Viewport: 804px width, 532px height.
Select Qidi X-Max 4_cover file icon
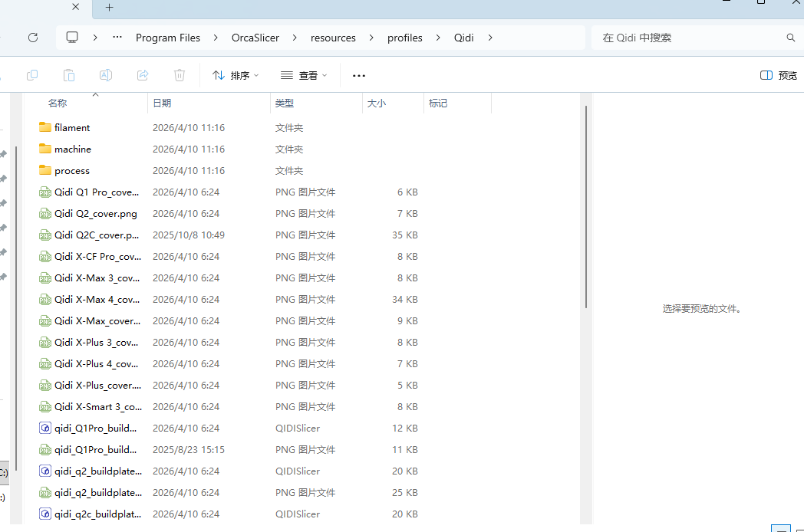click(x=45, y=300)
